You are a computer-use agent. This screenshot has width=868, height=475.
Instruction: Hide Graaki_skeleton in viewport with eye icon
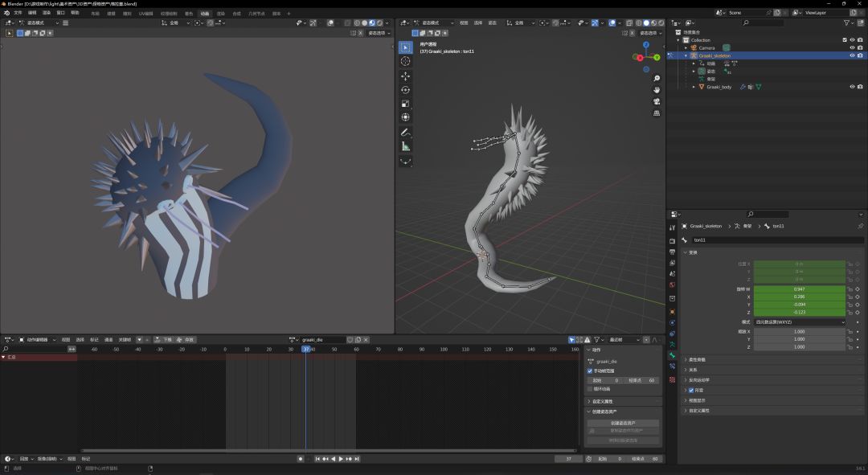coord(852,55)
